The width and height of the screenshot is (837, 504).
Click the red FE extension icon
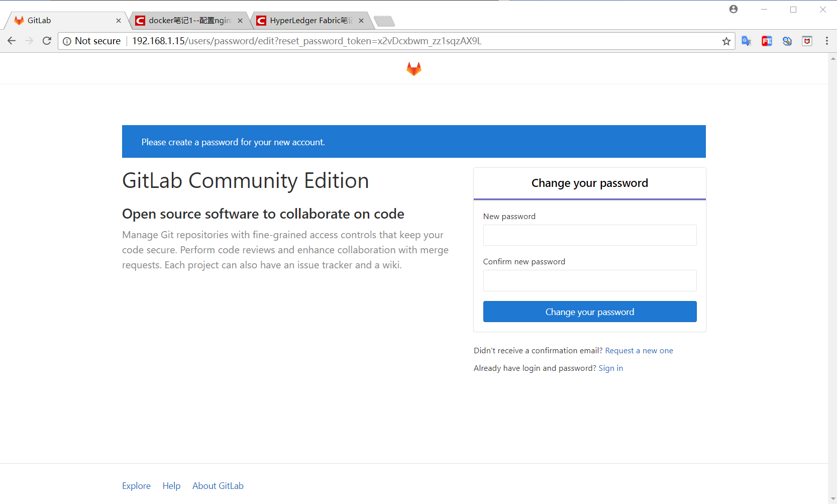point(767,41)
